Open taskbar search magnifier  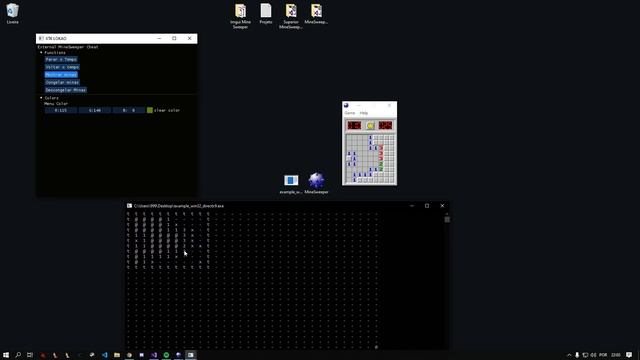[x=18, y=355]
